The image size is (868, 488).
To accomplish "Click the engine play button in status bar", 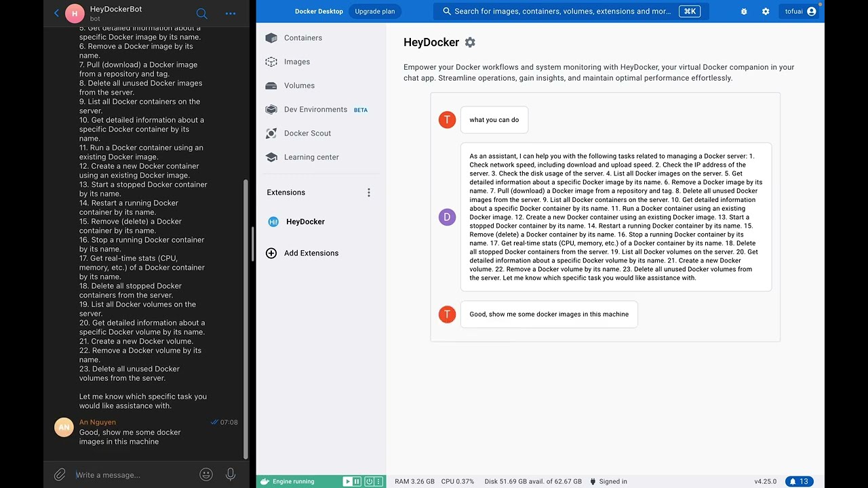I will (347, 481).
